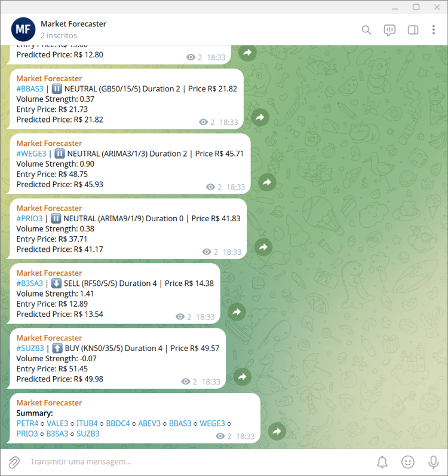Click PRIO3 link in Summary
The width and height of the screenshot is (448, 476).
27,434
